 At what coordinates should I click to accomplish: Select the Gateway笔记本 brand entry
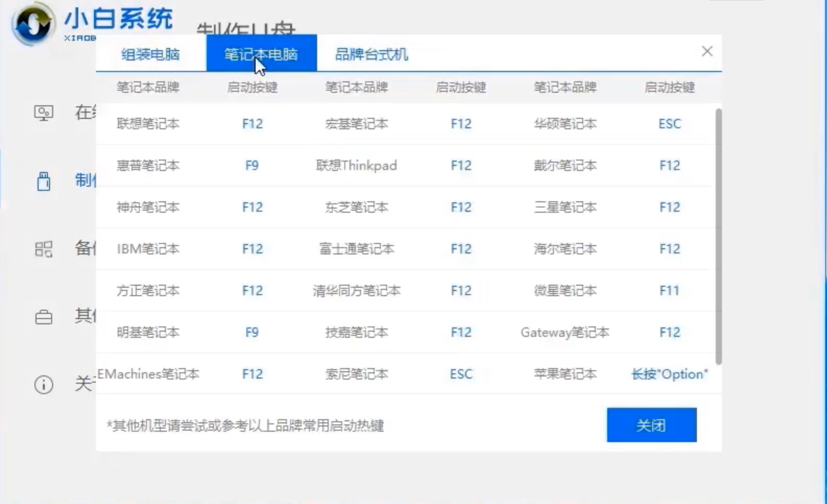pyautogui.click(x=565, y=332)
